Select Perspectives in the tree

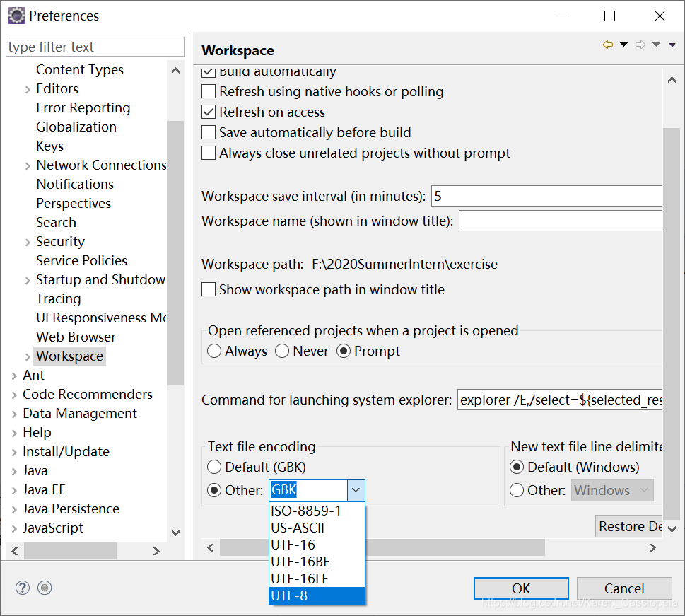pyautogui.click(x=74, y=203)
